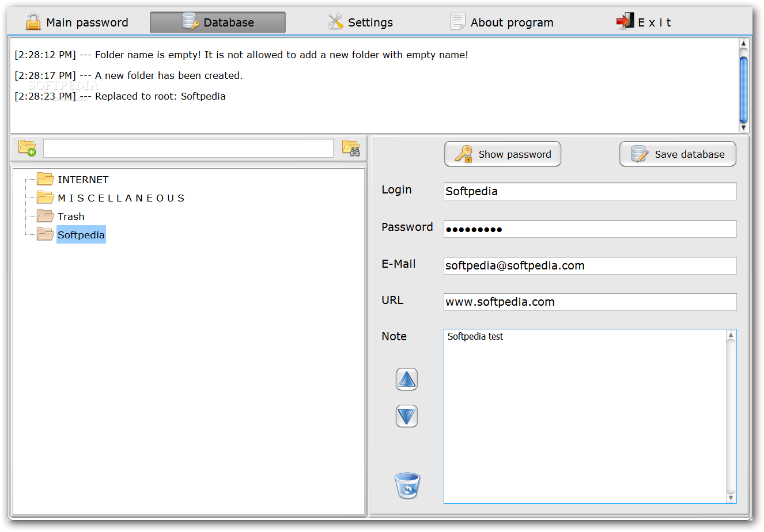This screenshot has height=532, width=764.
Task: Click the Note area scroll-down arrow
Action: pyautogui.click(x=731, y=498)
